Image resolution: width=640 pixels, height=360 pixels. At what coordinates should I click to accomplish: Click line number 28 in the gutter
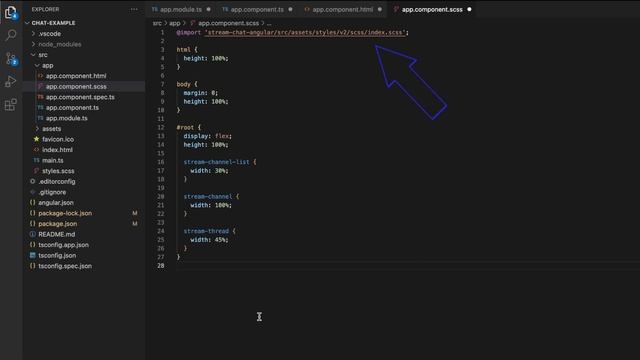pos(161,266)
